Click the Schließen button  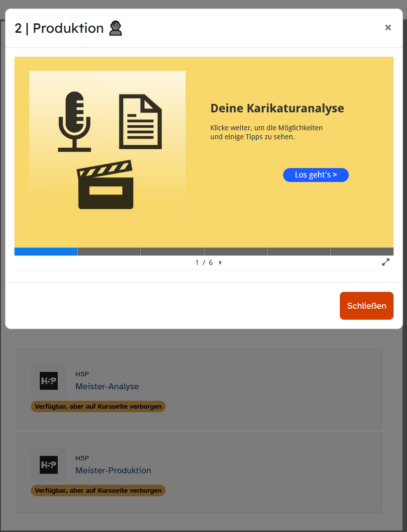point(366,306)
